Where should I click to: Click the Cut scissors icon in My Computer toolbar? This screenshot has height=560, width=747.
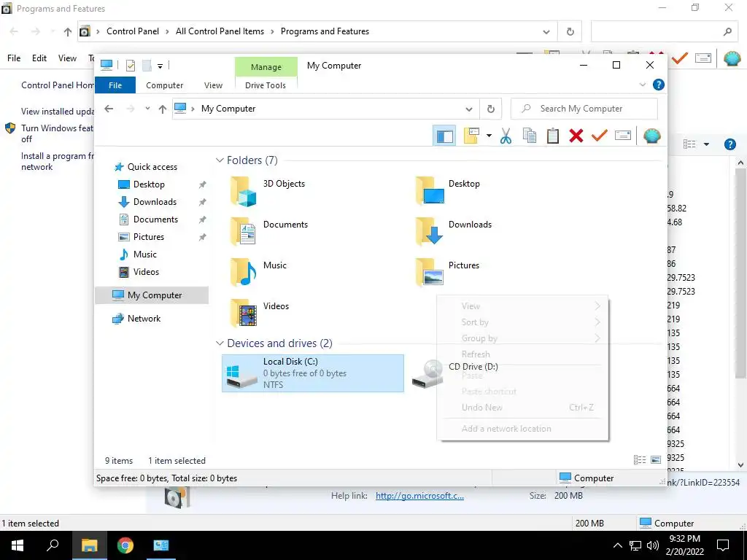(506, 136)
